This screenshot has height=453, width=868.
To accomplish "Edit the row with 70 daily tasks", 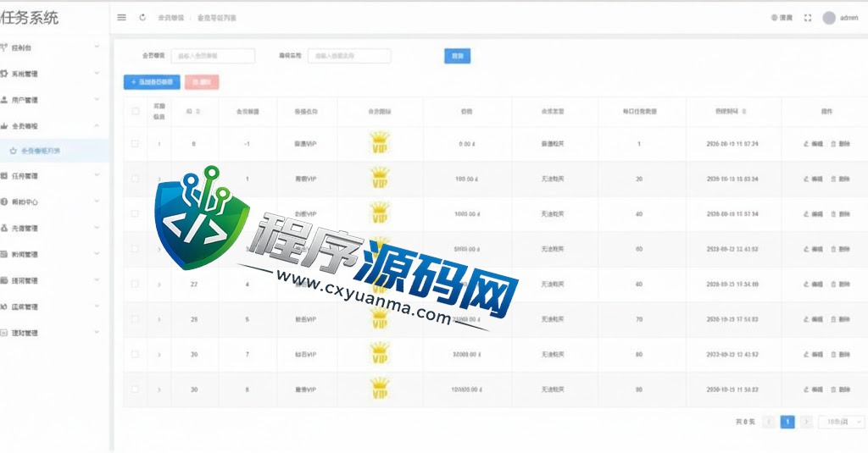I will 813,320.
